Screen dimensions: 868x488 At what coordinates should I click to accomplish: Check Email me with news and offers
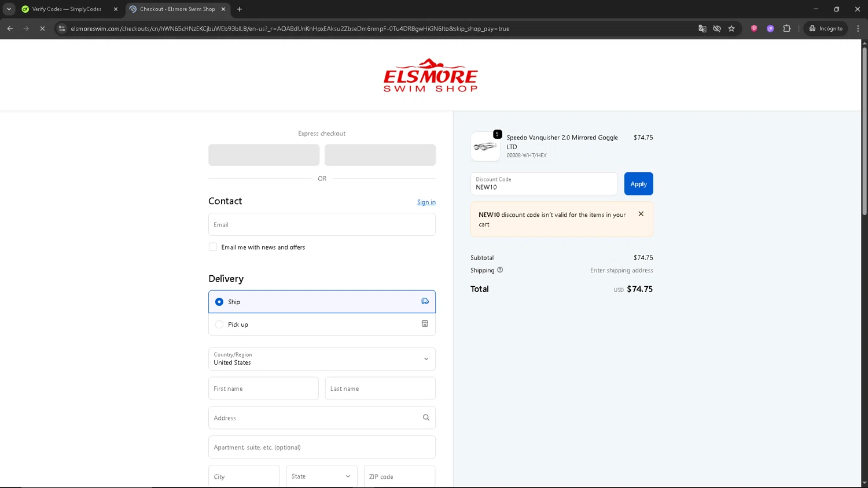pos(213,247)
